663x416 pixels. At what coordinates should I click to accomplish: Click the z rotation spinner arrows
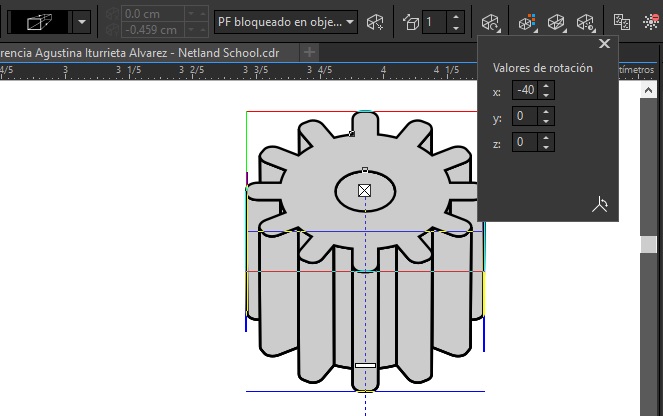coord(546,142)
